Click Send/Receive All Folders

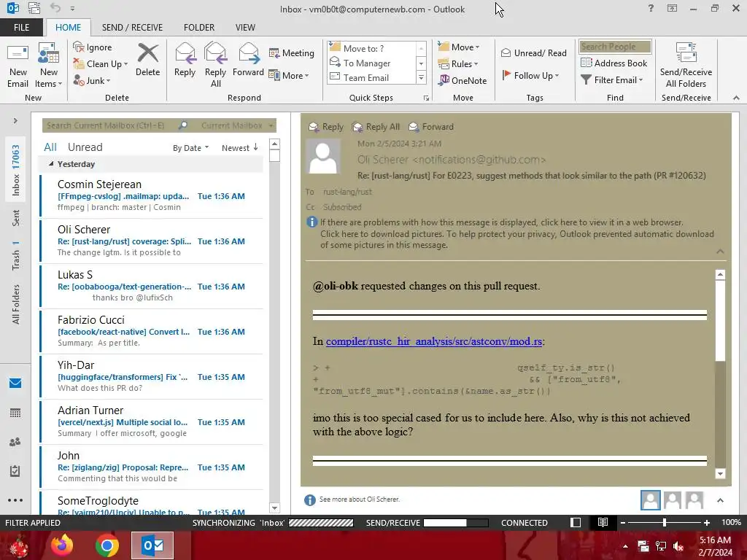[x=686, y=66]
